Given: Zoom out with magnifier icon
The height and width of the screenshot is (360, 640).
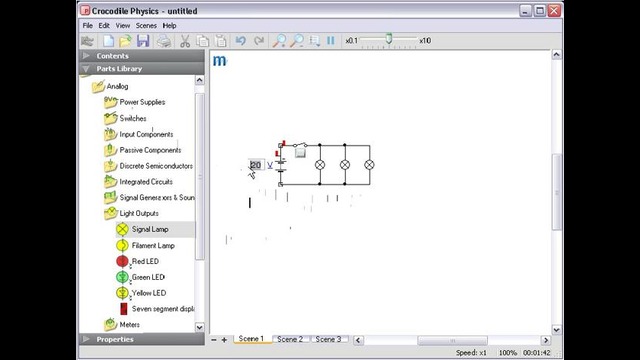Looking at the screenshot, I should [297, 41].
